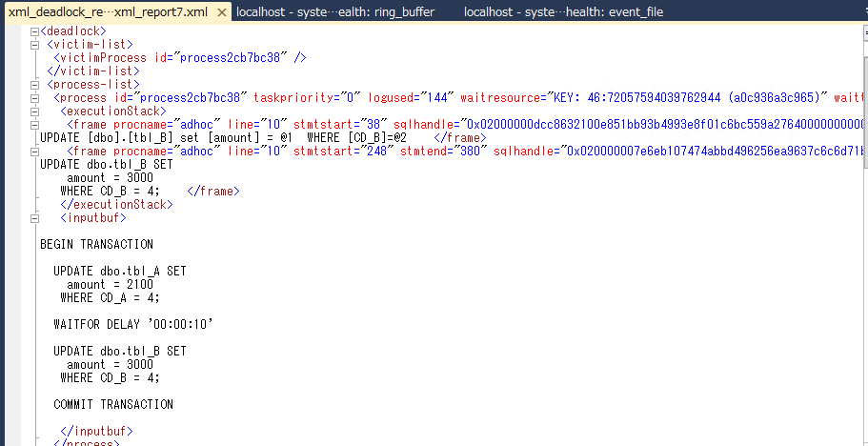Collapse the <process-list> node
Viewport: 868px width, 446px height.
(35, 85)
